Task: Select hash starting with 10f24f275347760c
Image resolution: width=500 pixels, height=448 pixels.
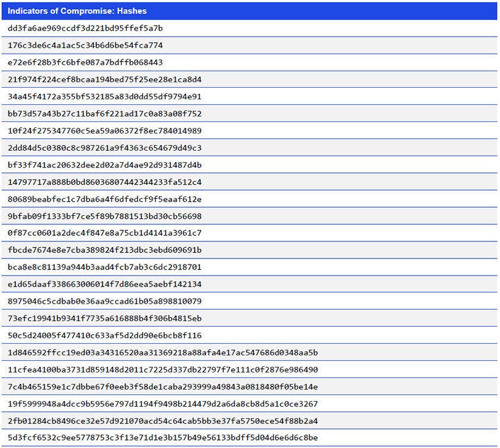Action: [105, 130]
